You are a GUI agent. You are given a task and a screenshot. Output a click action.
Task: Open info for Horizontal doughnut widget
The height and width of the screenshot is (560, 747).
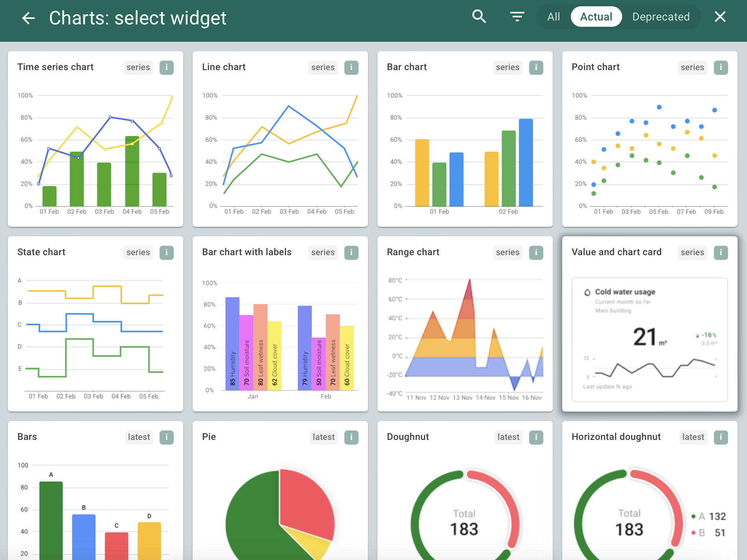tap(721, 437)
